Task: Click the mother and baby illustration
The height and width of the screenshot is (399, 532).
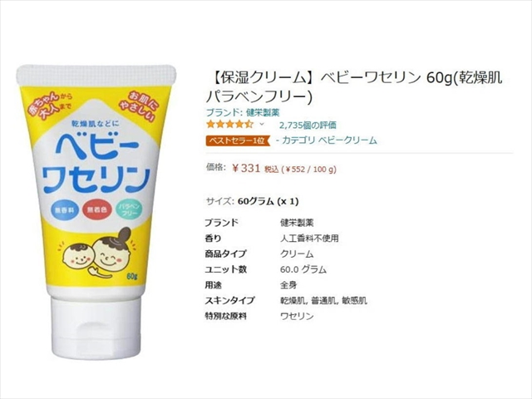Action: (x=98, y=253)
